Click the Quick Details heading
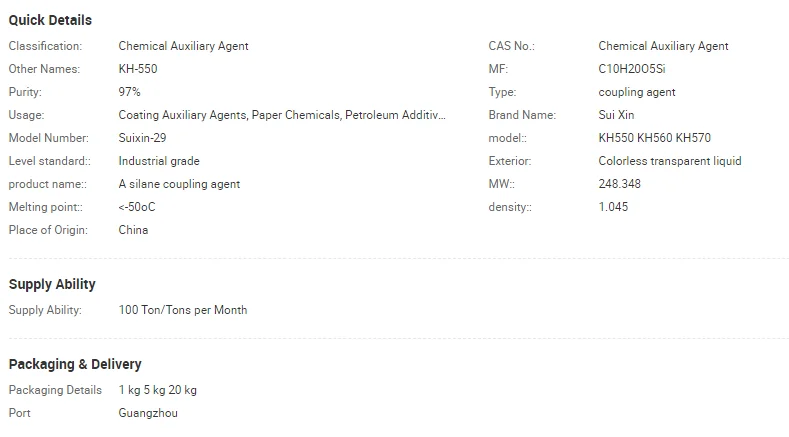 tap(50, 20)
